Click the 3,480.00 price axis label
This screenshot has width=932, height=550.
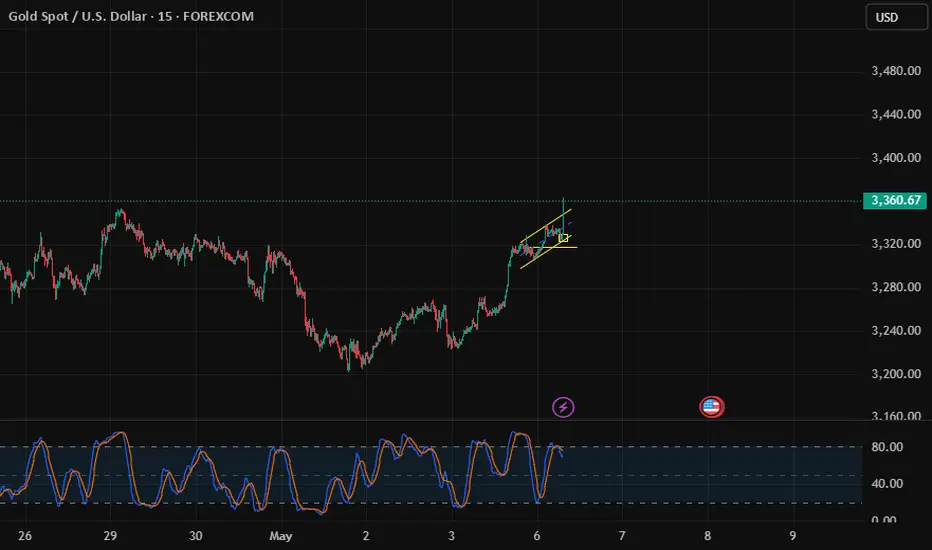click(896, 71)
